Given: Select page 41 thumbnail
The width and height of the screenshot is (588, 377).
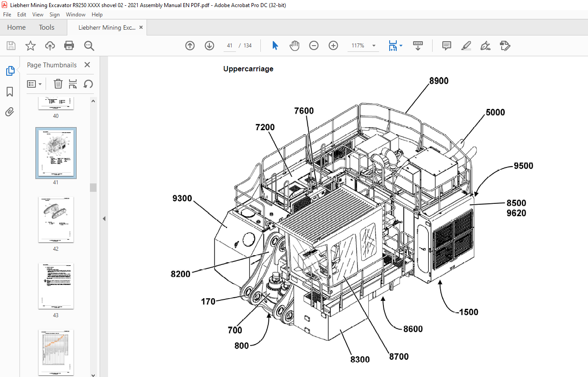Looking at the screenshot, I should 56,153.
